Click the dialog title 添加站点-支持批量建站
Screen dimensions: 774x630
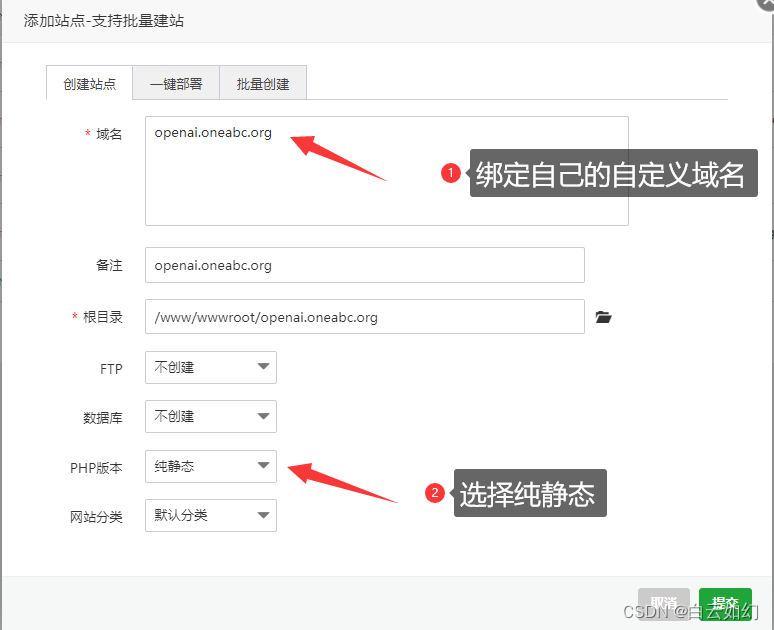point(104,21)
